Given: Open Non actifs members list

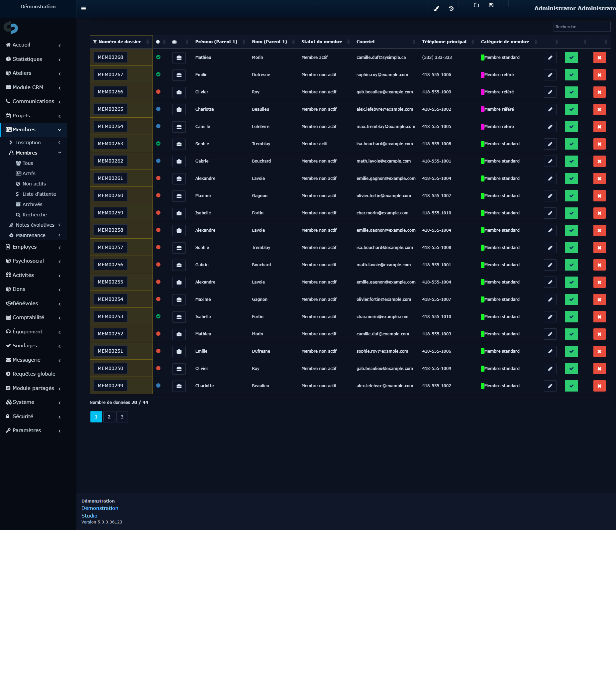Looking at the screenshot, I should click(34, 184).
